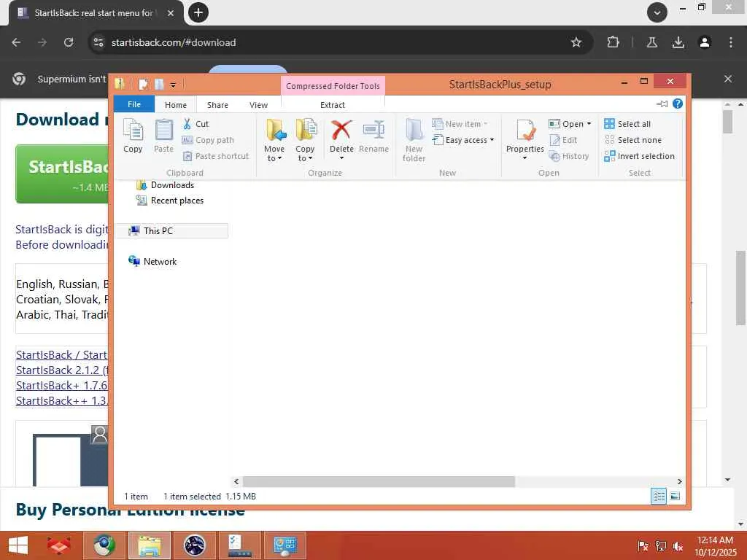Open StartIsBack 2.1.2 link
This screenshot has height=560, width=747.
tap(62, 370)
